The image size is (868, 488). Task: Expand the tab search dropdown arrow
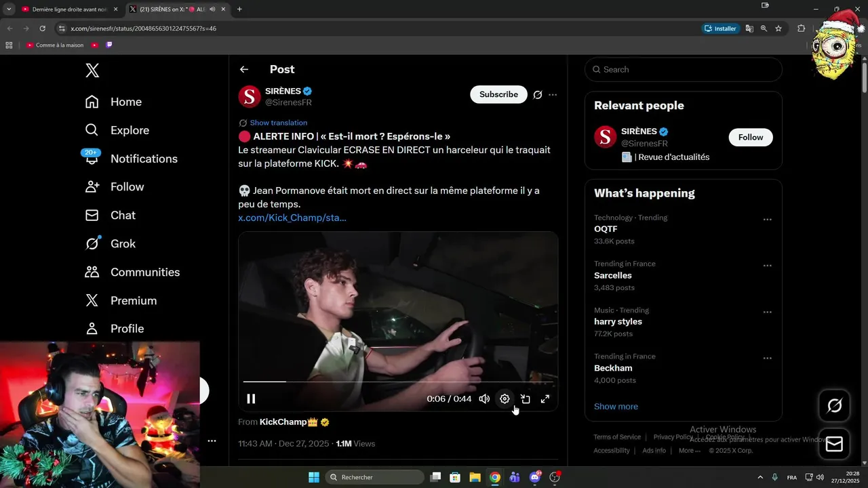coord(9,9)
